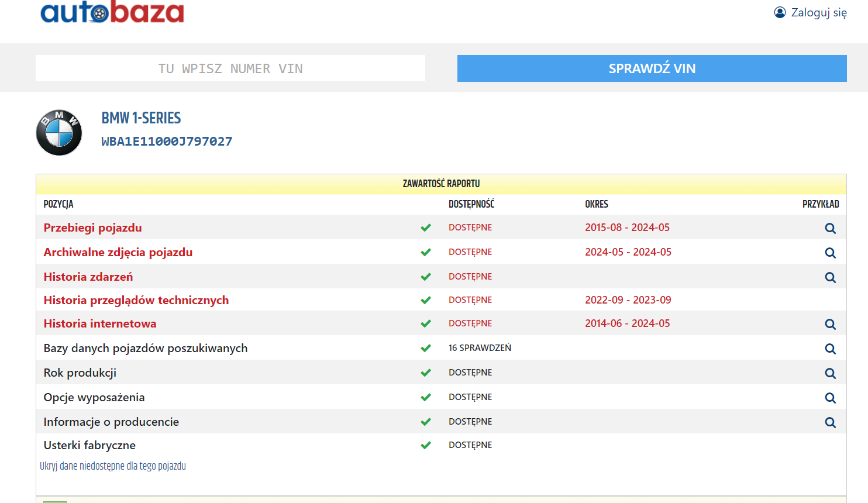868x503 pixels.
Task: Click green checkmark in Archiwalne zdjęcia row
Action: [x=426, y=252]
